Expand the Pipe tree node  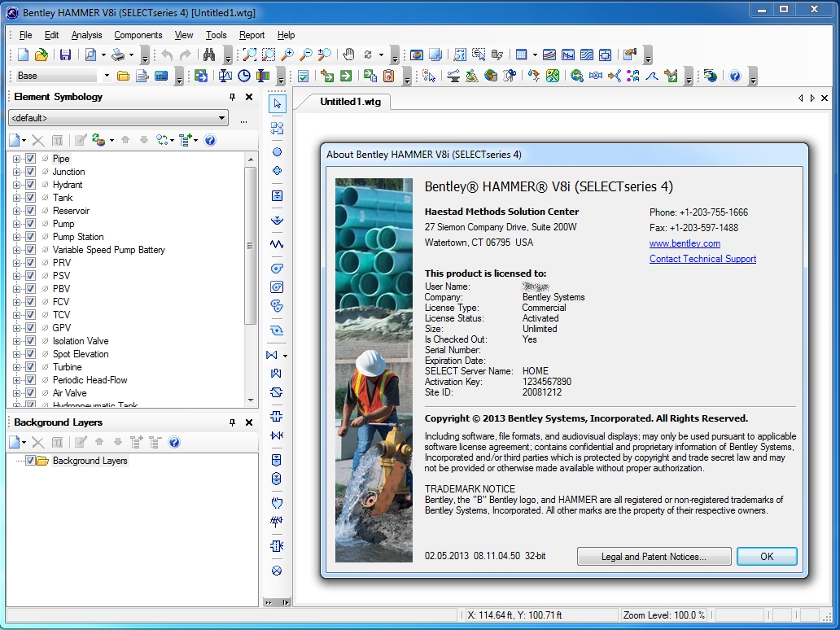16,159
